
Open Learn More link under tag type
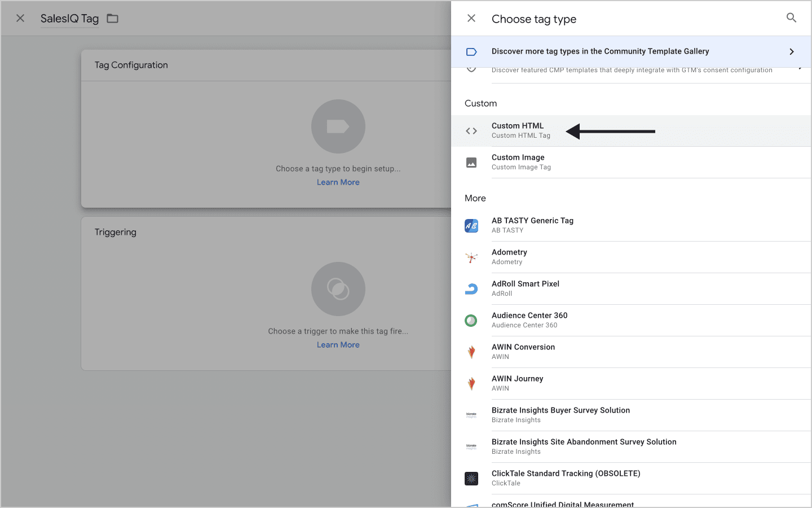(338, 182)
